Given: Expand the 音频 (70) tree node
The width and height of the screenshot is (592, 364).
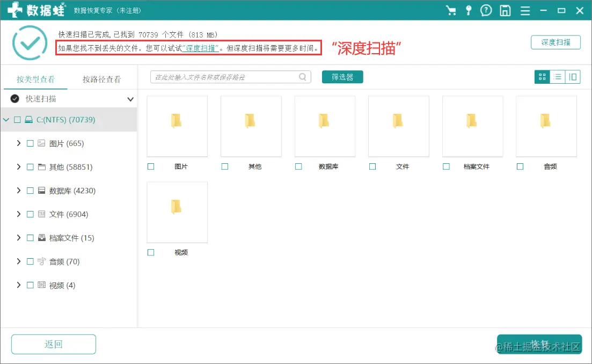Looking at the screenshot, I should click(18, 261).
